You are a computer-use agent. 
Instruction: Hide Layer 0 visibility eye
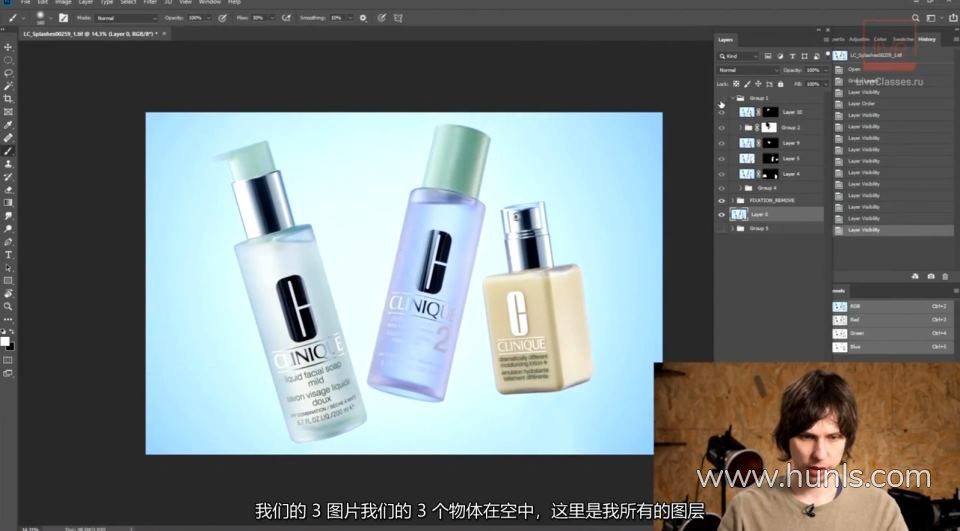(722, 214)
